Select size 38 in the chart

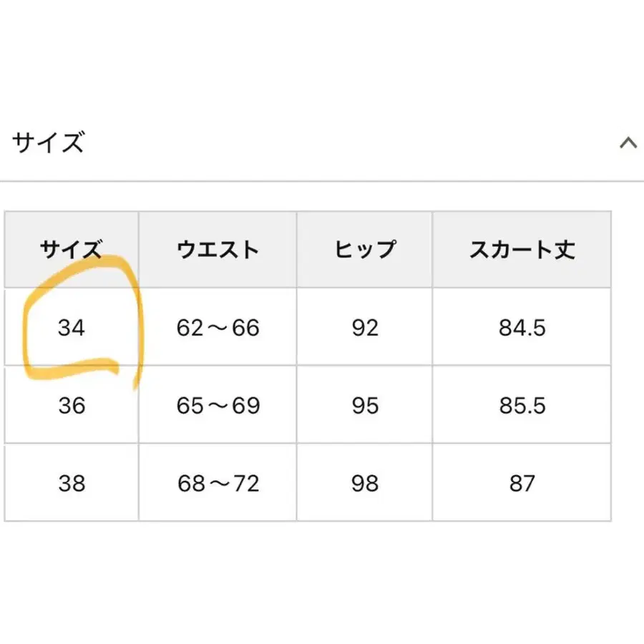pos(71,482)
